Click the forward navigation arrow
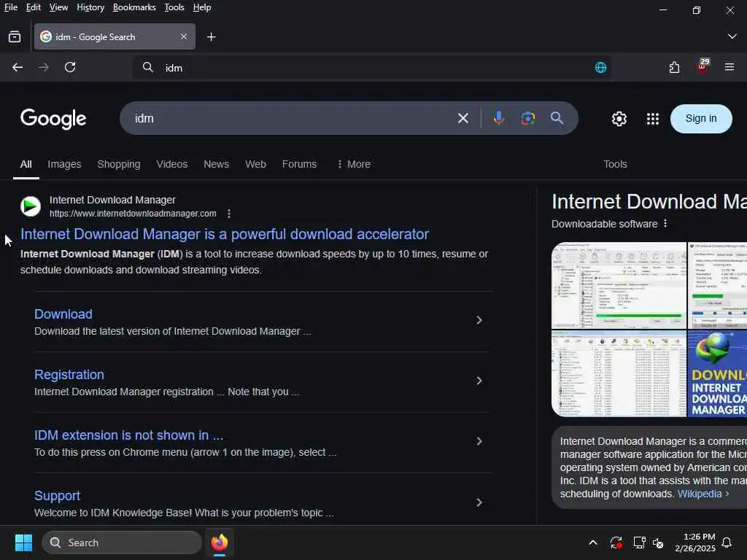 coord(43,67)
